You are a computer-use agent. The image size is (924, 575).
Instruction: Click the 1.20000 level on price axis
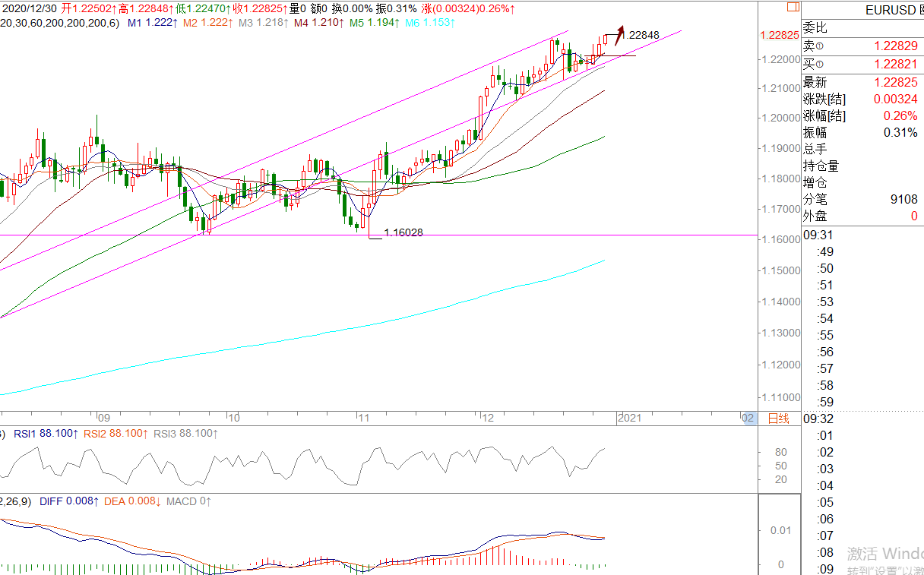pos(782,118)
